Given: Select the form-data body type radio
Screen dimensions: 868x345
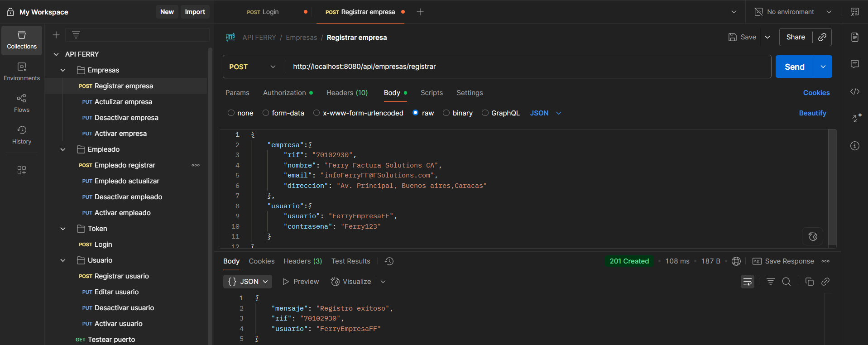Looking at the screenshot, I should coord(266,113).
